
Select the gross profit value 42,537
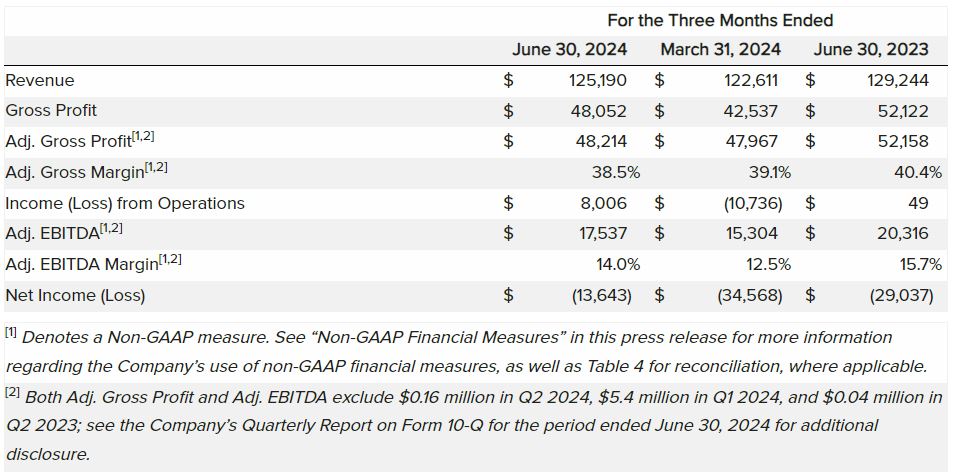coord(751,110)
